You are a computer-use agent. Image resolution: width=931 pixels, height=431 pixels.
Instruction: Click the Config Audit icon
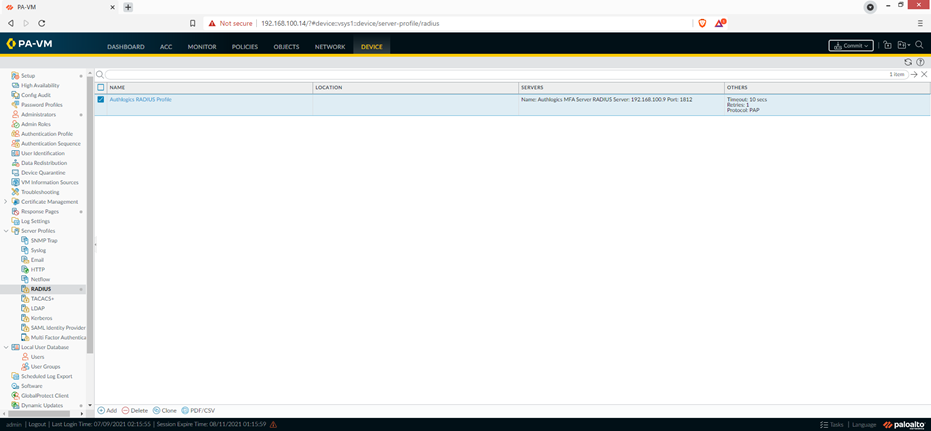pyautogui.click(x=15, y=95)
